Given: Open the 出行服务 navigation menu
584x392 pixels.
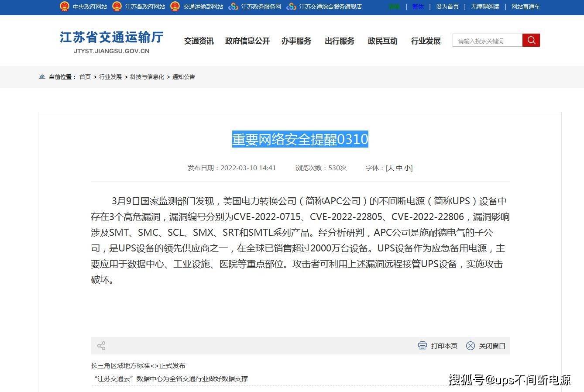Looking at the screenshot, I should pyautogui.click(x=339, y=41).
